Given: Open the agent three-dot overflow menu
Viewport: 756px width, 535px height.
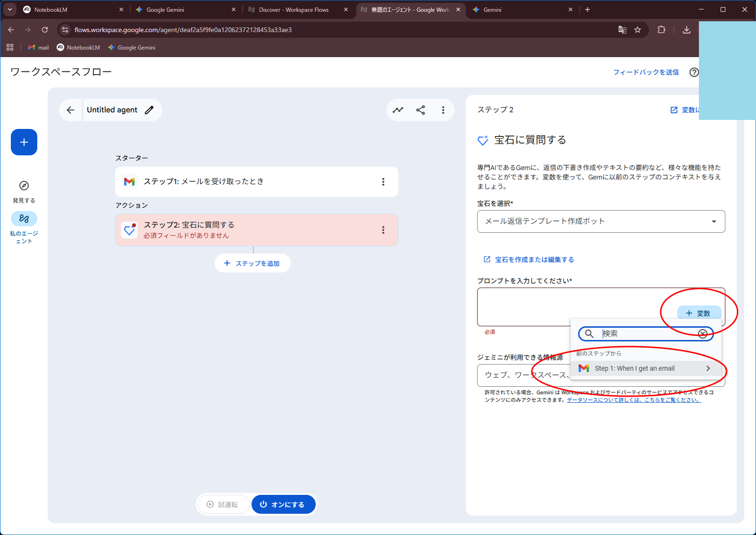Looking at the screenshot, I should click(443, 110).
